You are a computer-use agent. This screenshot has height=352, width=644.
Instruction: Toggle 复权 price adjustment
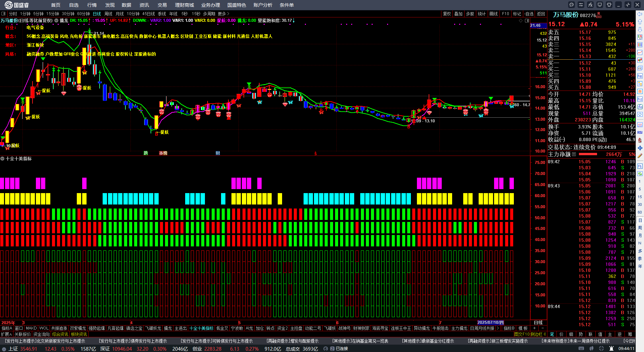(447, 14)
